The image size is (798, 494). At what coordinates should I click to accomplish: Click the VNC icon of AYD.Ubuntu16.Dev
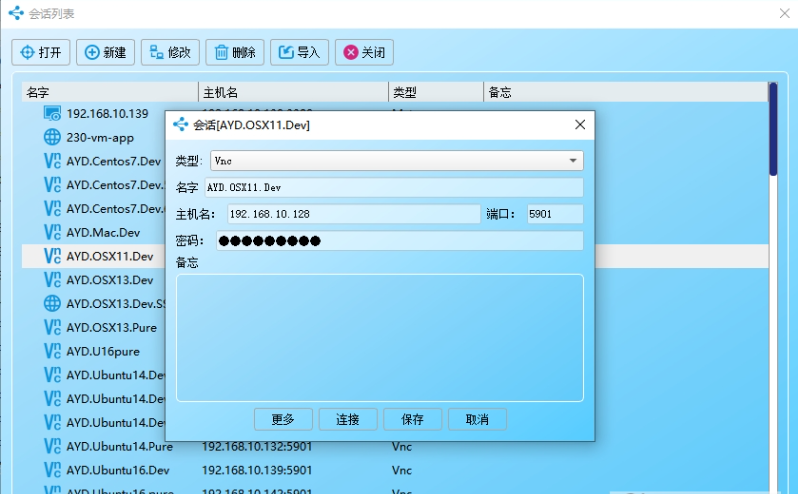(x=52, y=470)
